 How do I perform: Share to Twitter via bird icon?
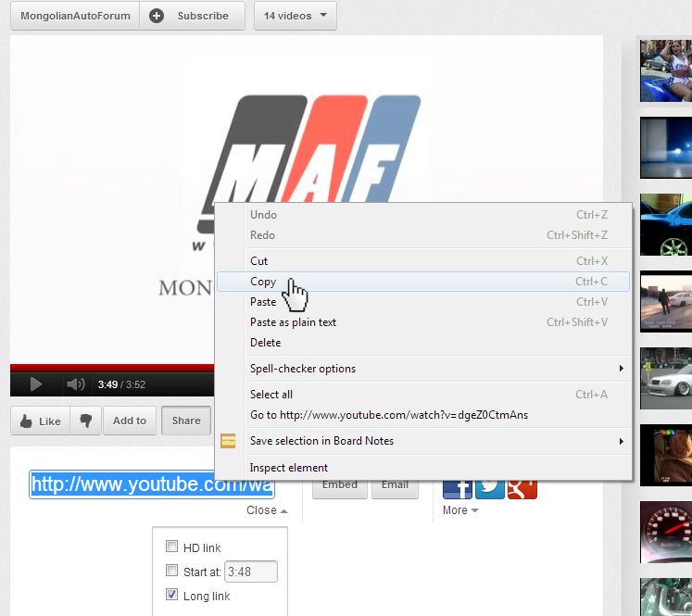pos(490,486)
